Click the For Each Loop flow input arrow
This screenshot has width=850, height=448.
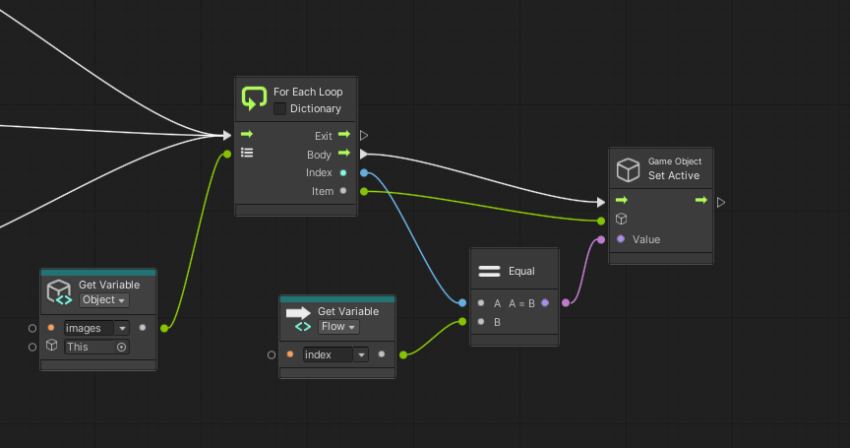[247, 134]
